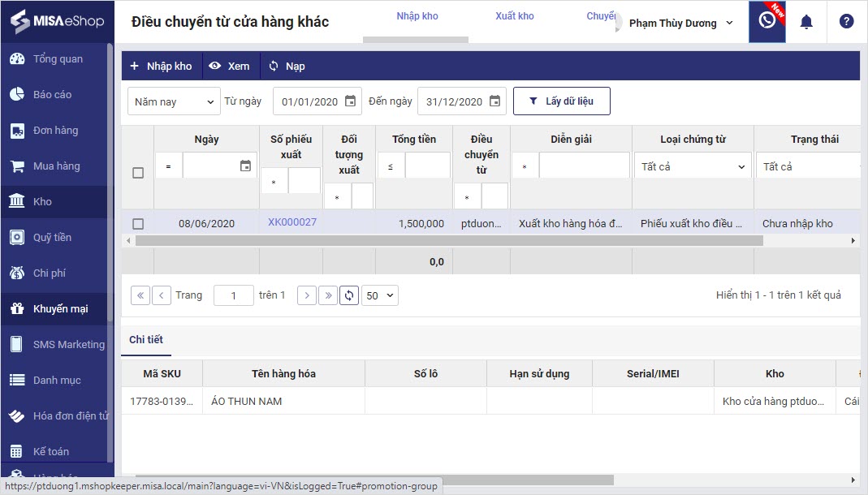Click the phone support icon
Screen dimensions: 868x495
(x=767, y=21)
